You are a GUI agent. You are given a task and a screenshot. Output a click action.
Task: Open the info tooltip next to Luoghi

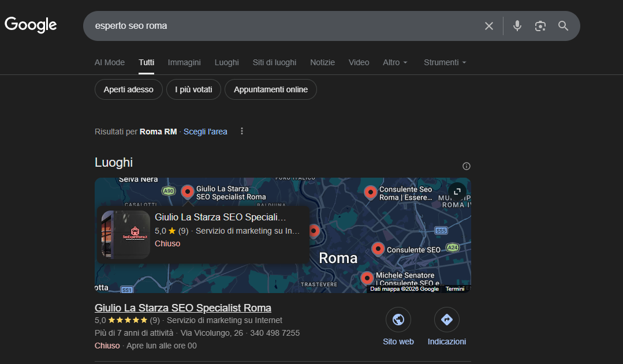tap(466, 166)
